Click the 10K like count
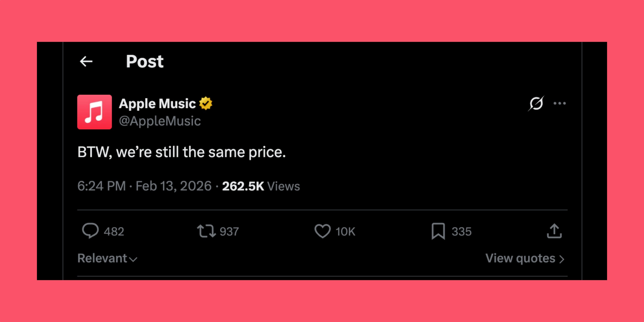This screenshot has height=322, width=644. pos(345,231)
